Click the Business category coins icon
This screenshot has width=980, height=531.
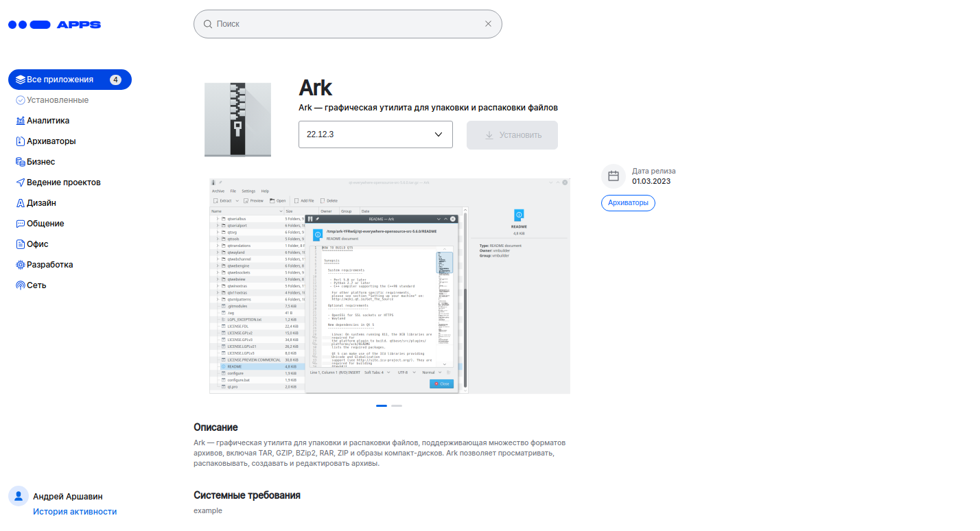(21, 162)
